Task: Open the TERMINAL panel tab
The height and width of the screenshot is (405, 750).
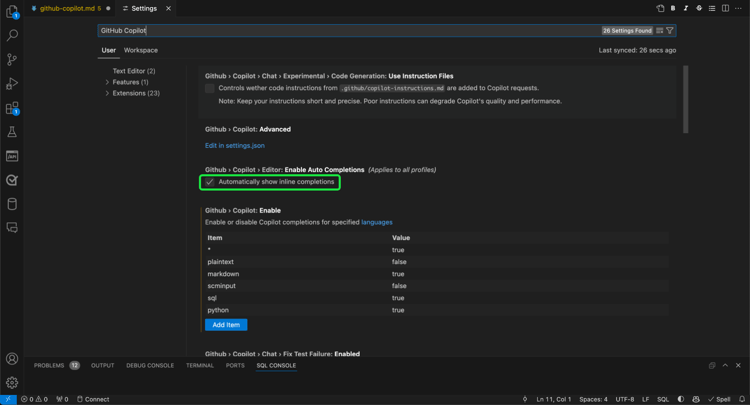Action: pos(200,365)
